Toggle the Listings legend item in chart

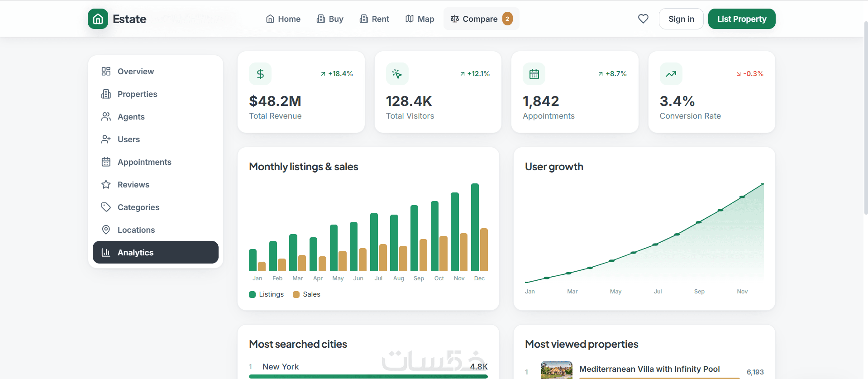tap(267, 294)
